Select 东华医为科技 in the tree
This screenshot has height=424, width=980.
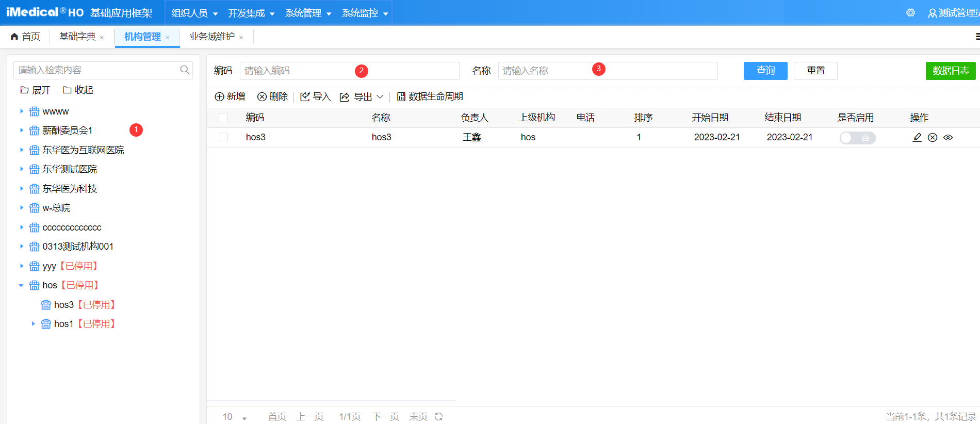[x=70, y=189]
